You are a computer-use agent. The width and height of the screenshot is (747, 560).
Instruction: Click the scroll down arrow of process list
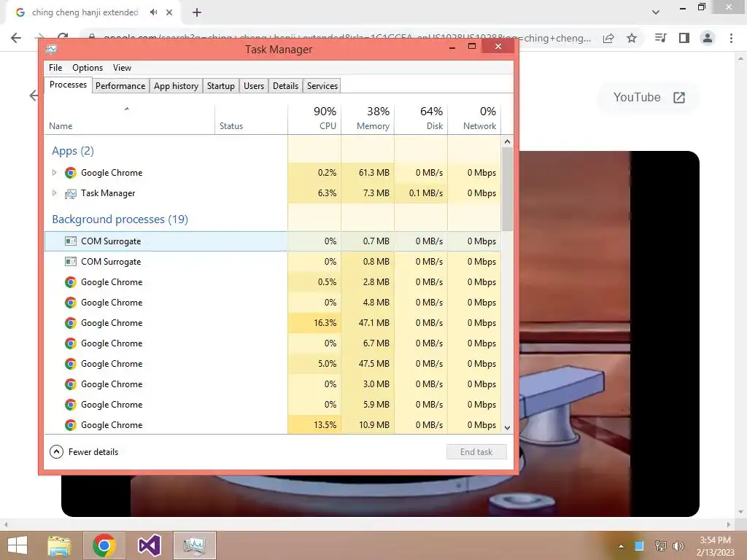click(508, 427)
